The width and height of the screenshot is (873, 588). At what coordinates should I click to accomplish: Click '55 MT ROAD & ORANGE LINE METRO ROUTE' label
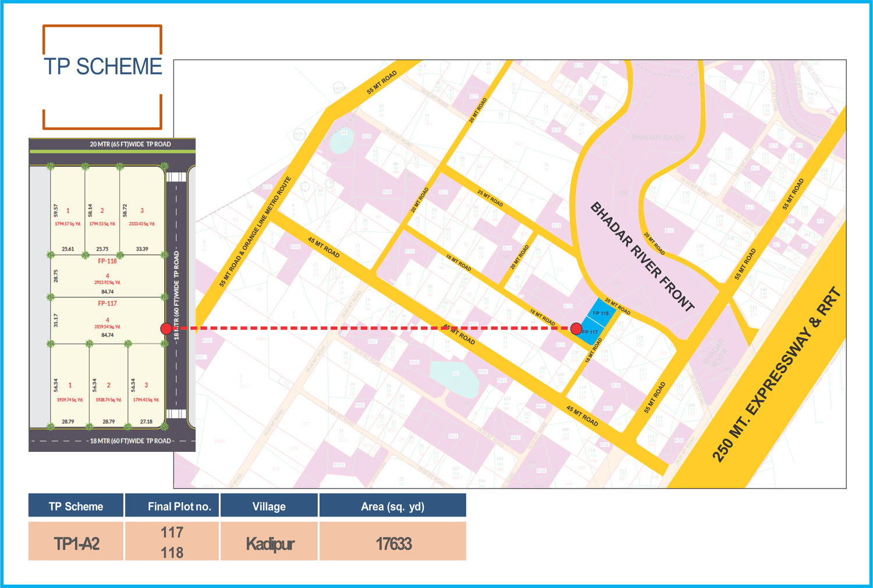point(255,231)
